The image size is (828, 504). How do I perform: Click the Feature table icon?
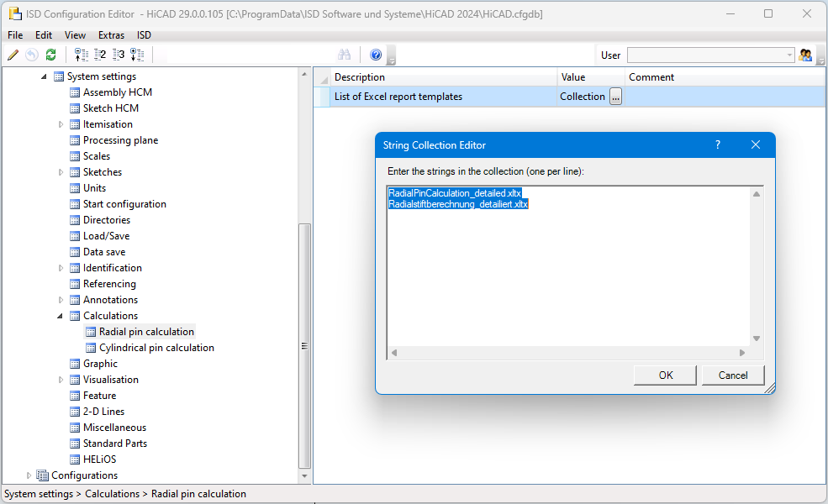pyautogui.click(x=75, y=396)
